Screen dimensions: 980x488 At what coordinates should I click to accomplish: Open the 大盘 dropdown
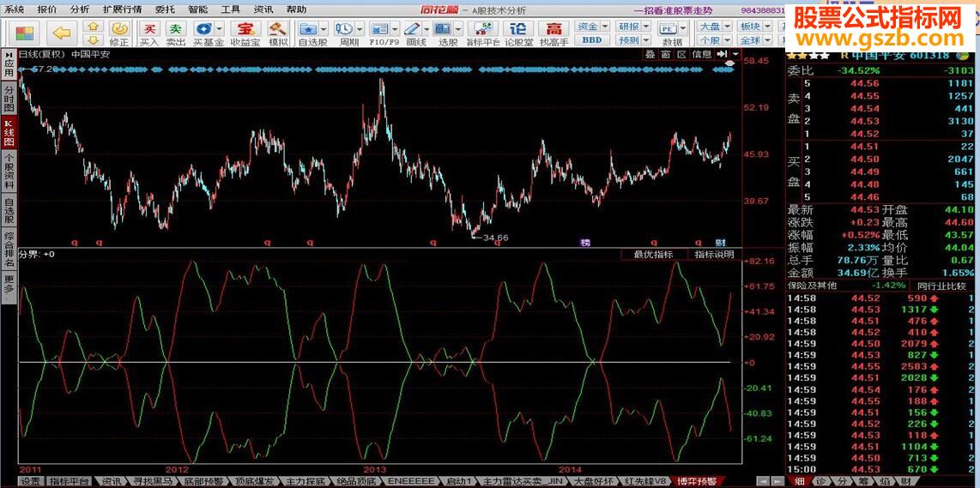(713, 27)
